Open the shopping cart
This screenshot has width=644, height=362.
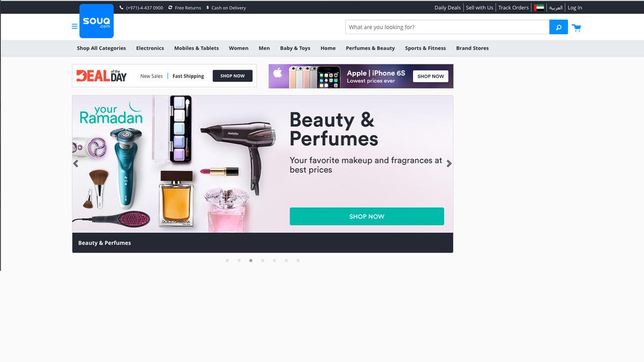(x=577, y=27)
